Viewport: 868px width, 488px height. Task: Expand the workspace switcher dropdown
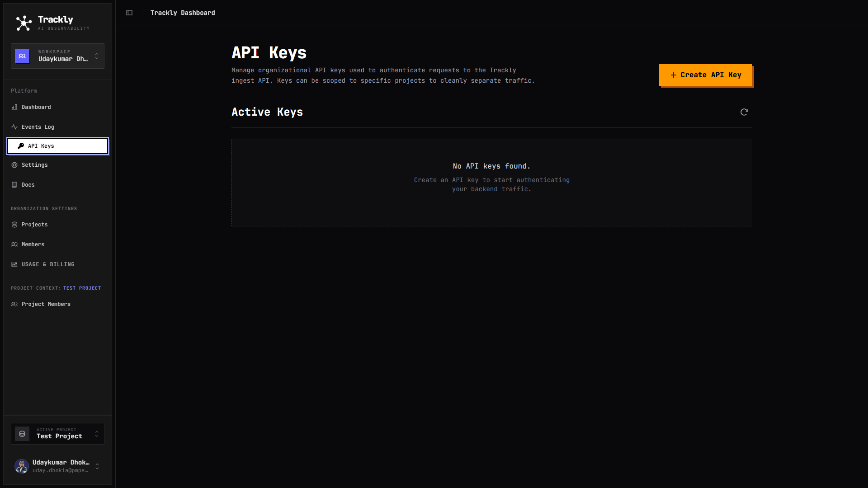[x=97, y=56]
